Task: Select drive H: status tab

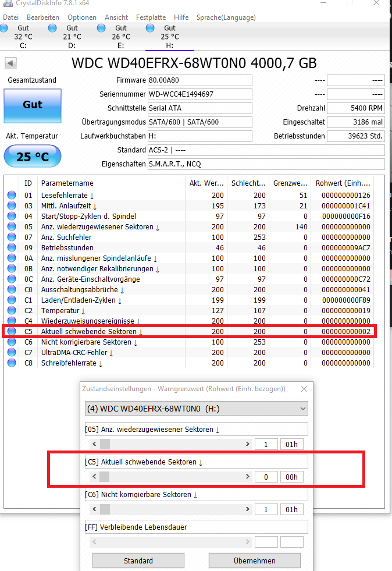Action: point(170,37)
